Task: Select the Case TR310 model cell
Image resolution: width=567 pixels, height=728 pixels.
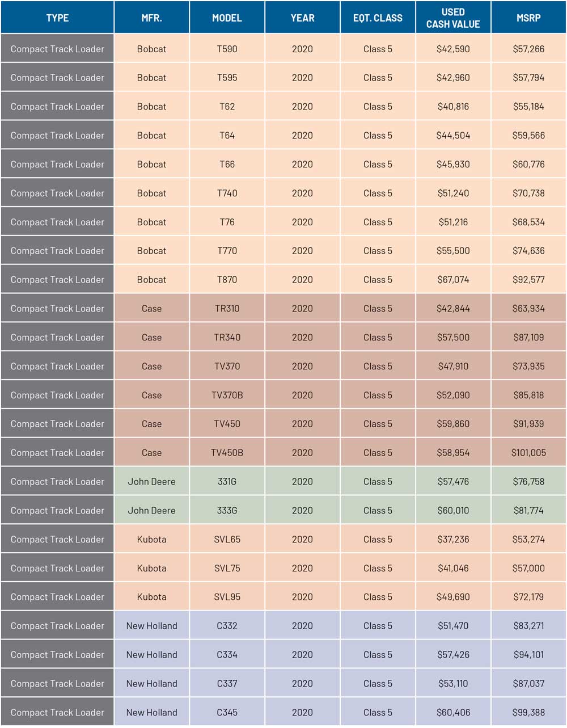Action: point(227,309)
